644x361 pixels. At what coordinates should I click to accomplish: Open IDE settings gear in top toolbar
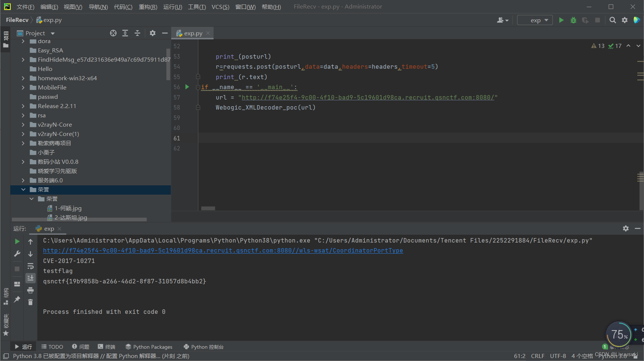(x=625, y=20)
